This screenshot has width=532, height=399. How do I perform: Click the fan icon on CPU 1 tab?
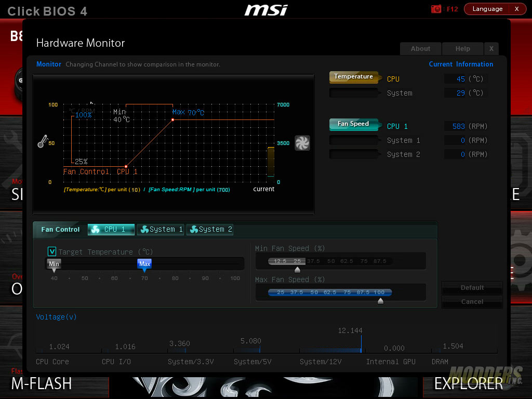coord(96,229)
